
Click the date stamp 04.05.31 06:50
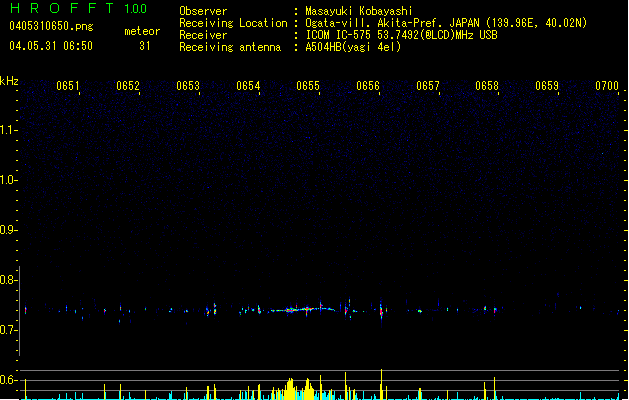click(51, 46)
